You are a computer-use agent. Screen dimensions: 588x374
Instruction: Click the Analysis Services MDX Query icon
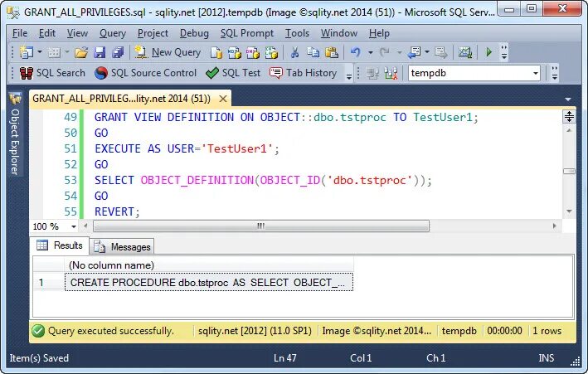[x=235, y=52]
